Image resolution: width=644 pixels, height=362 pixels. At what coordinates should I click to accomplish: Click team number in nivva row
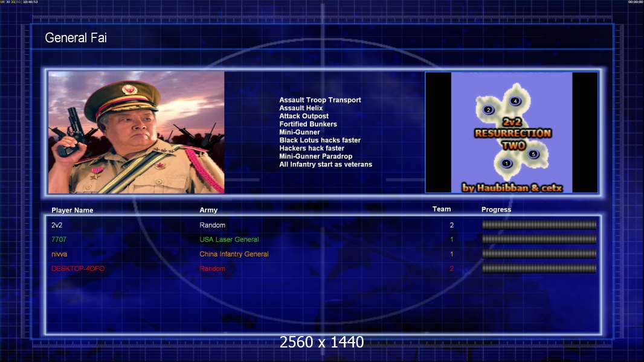(451, 254)
